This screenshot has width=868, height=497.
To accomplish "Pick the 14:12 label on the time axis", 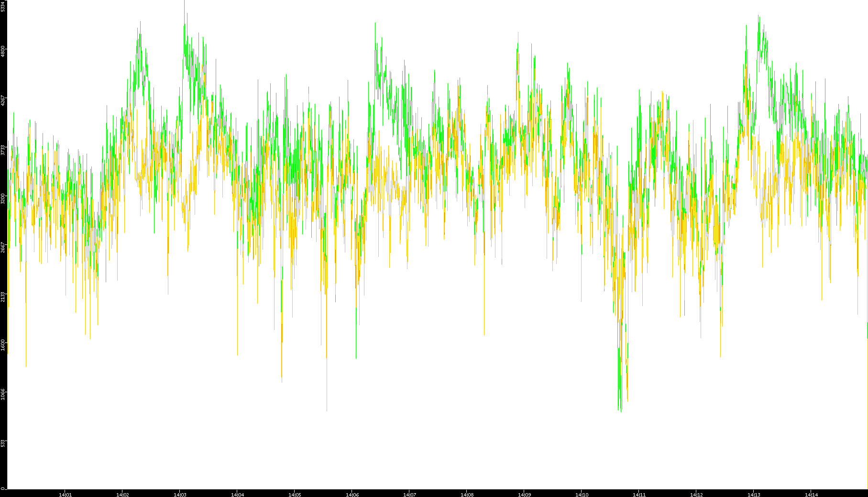I will pyautogui.click(x=696, y=495).
